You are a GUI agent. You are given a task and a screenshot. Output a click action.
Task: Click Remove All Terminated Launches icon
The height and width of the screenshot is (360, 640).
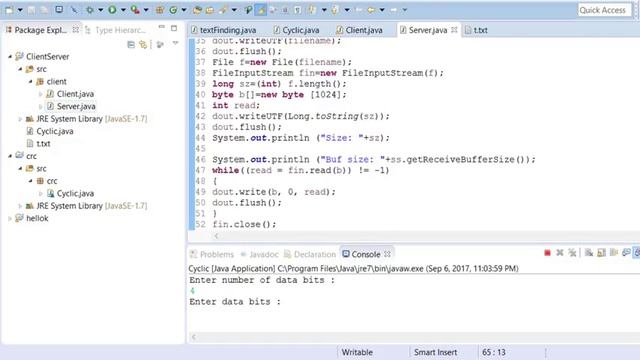[572, 253]
